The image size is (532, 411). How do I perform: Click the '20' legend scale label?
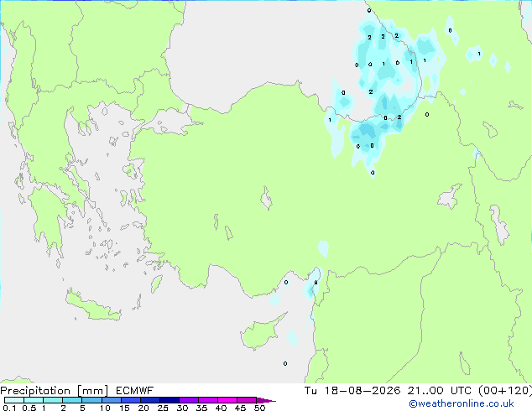point(143,408)
